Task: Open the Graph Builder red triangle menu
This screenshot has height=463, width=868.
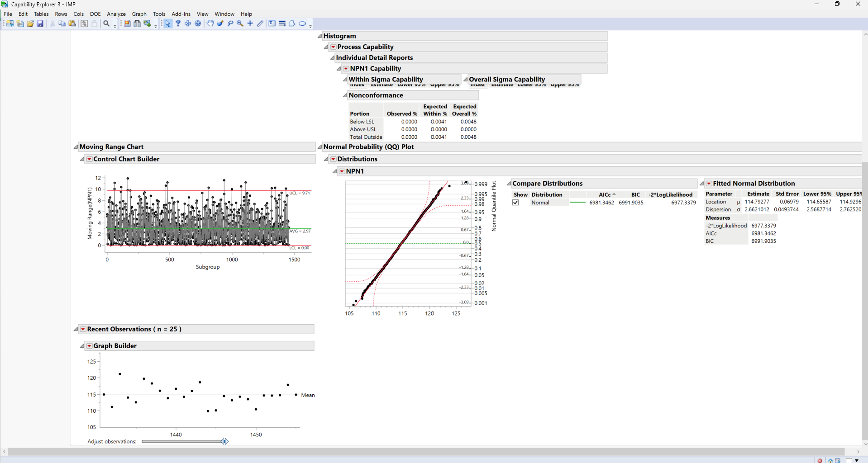Action: [x=89, y=345]
